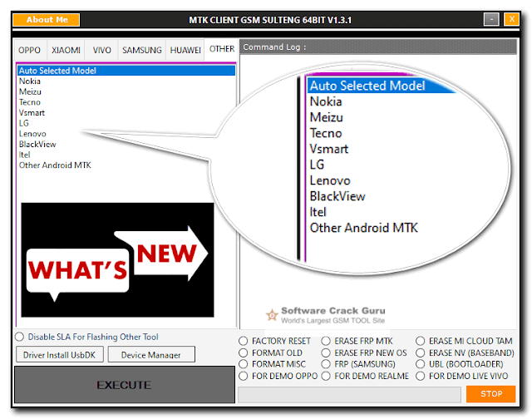Select FRP (SAMSUNG) option
Screen dimensions: 532x419
[358, 364]
